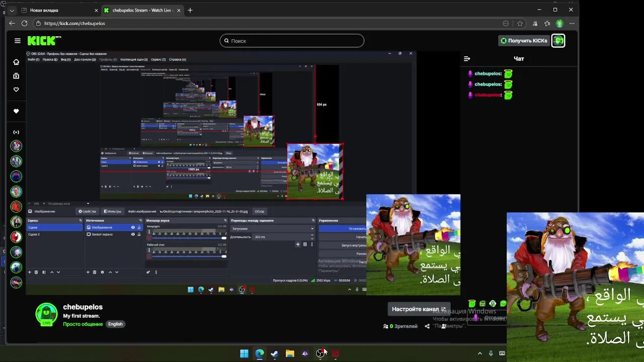644x362 pixels.
Task: Click the browser address bar URL
Action: [74, 23]
